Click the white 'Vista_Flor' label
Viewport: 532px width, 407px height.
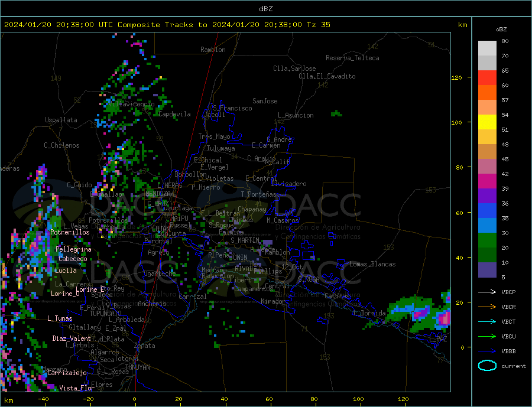[x=77, y=388]
